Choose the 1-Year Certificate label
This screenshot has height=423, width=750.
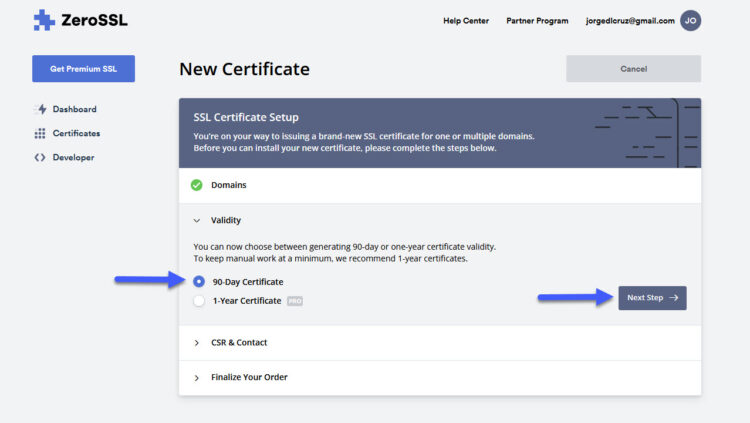[x=247, y=301]
